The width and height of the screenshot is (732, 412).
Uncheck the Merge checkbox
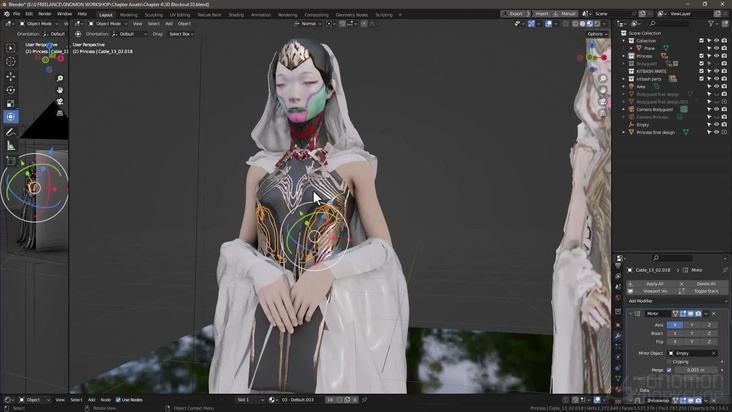pos(669,370)
